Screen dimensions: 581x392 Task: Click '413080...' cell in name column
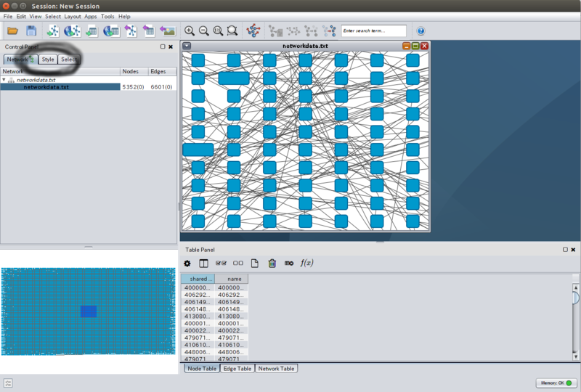231,317
